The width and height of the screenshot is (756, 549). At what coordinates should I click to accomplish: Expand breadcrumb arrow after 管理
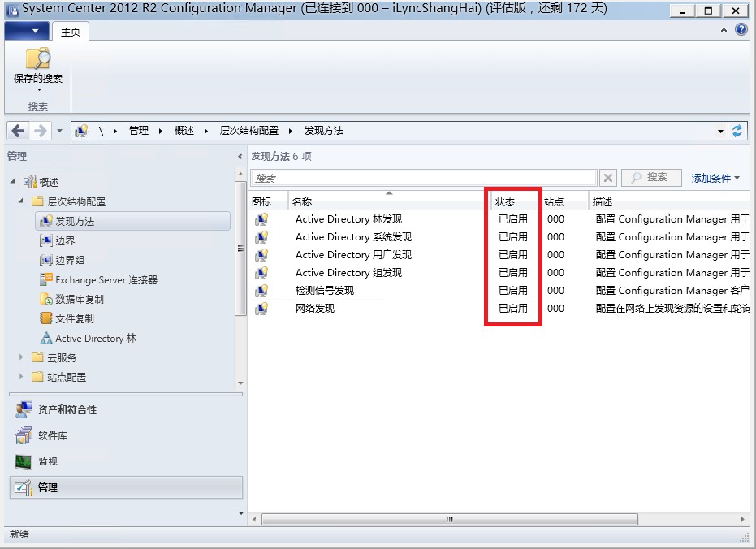click(160, 131)
